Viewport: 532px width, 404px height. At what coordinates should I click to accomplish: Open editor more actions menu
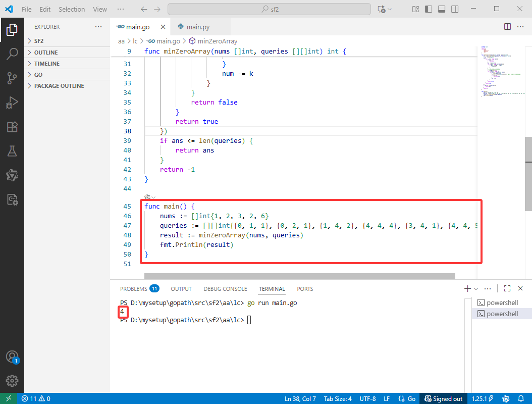[520, 26]
